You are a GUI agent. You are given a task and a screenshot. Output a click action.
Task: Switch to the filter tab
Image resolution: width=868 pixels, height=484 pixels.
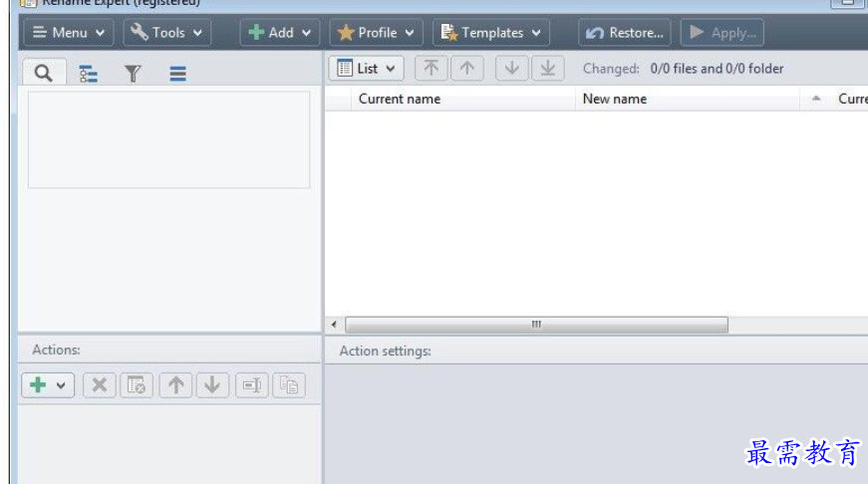click(133, 73)
